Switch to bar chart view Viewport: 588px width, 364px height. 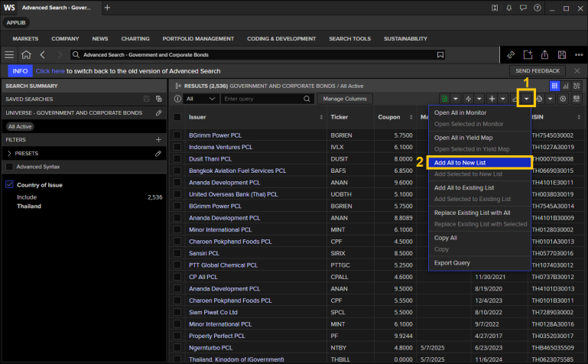pyautogui.click(x=566, y=86)
